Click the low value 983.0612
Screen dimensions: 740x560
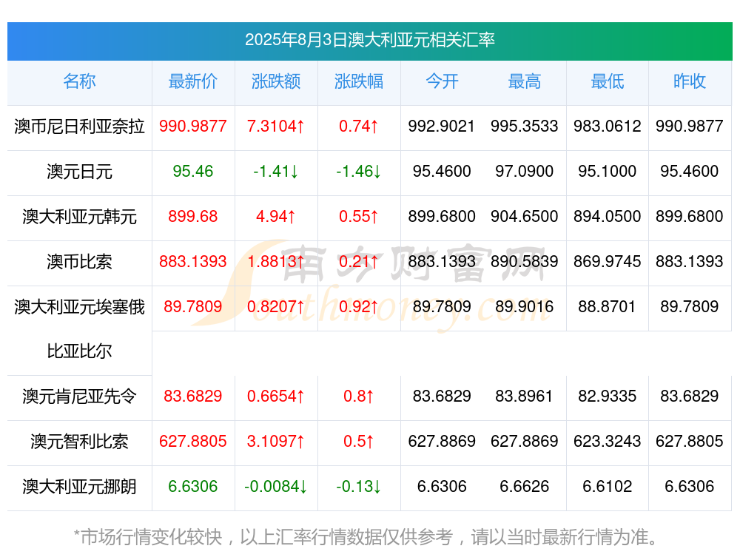click(608, 126)
